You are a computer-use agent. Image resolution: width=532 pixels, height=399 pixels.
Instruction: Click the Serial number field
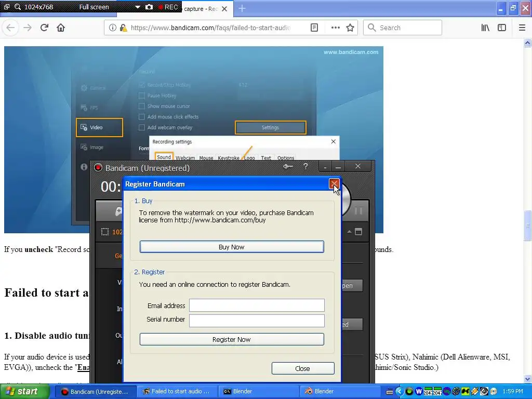point(257,321)
